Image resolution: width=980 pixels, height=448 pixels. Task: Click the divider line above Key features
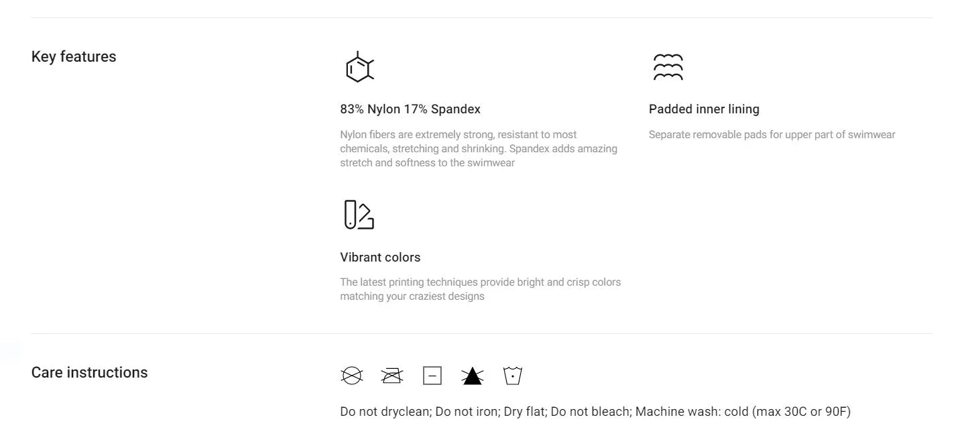[482, 17]
